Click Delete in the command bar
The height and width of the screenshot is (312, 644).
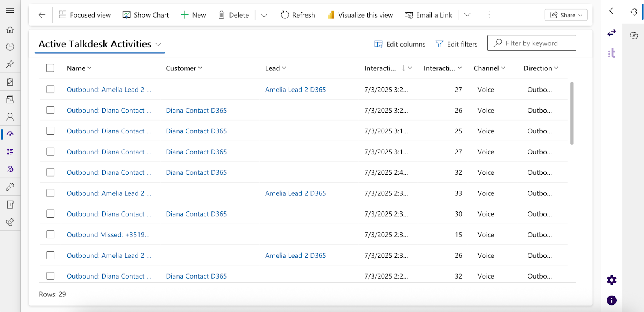tap(233, 15)
